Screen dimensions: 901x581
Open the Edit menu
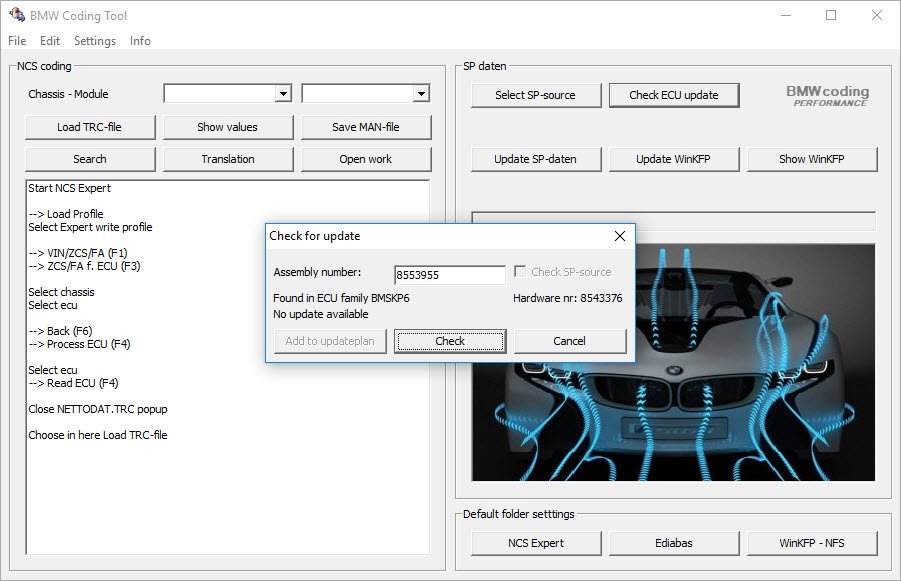pyautogui.click(x=50, y=41)
